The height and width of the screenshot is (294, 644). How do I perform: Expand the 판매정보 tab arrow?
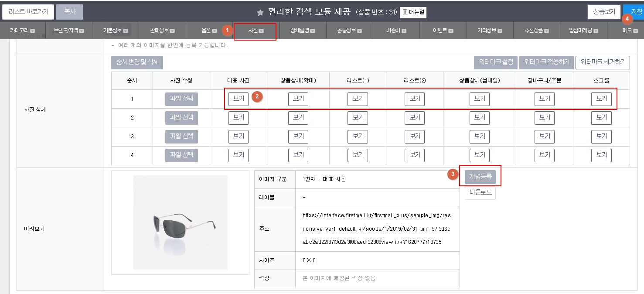(x=172, y=31)
